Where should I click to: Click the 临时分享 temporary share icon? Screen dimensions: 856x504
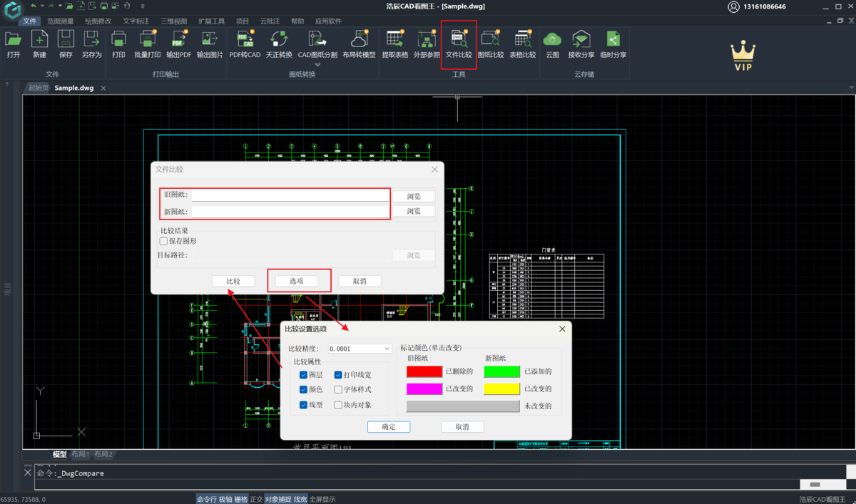[x=613, y=40]
